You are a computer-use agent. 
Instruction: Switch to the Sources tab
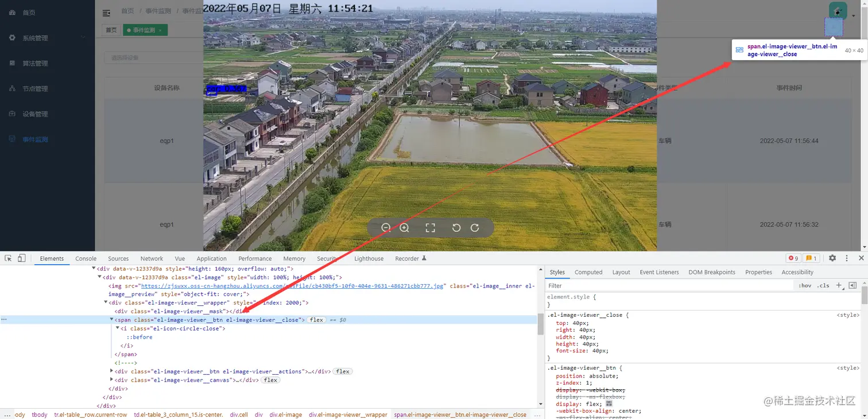(118, 258)
